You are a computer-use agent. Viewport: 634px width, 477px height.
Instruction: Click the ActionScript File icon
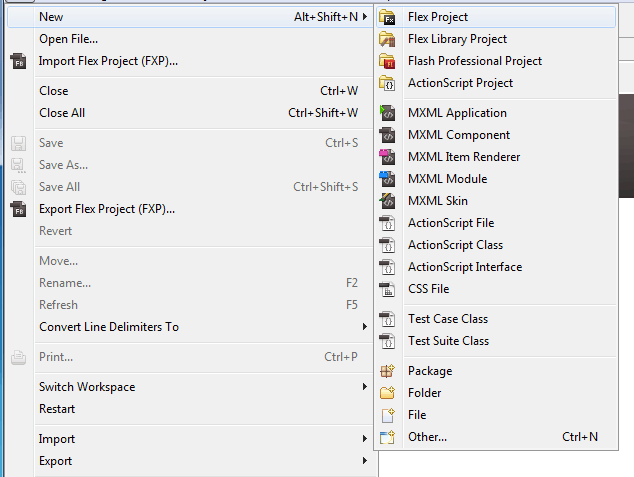click(387, 223)
